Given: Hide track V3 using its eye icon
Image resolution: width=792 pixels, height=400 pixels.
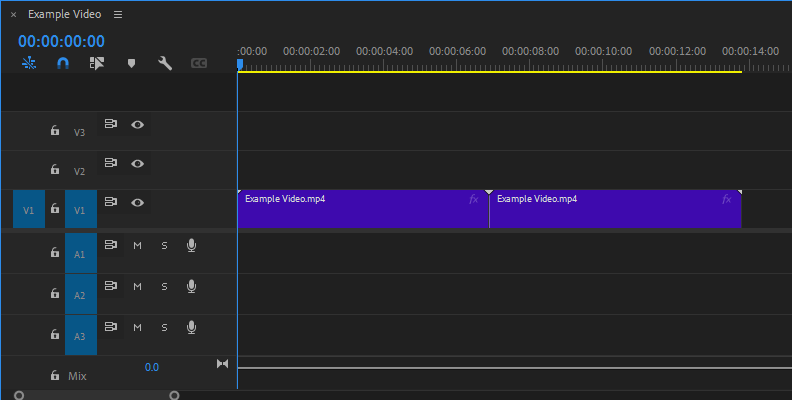Looking at the screenshot, I should pos(138,124).
